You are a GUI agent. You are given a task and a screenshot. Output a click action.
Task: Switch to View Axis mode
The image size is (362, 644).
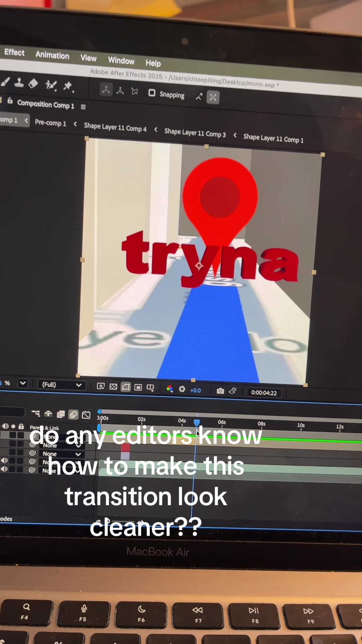coord(135,92)
